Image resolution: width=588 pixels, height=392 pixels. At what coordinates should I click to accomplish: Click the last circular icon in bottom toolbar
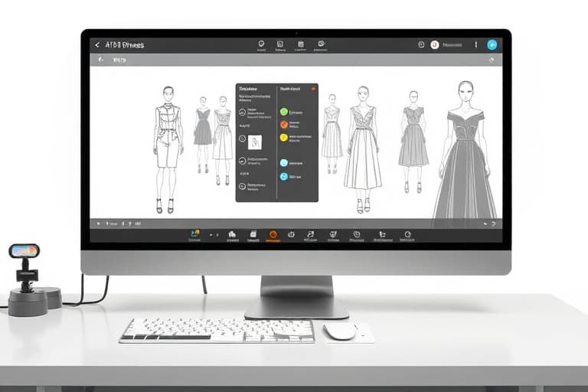pyautogui.click(x=407, y=235)
